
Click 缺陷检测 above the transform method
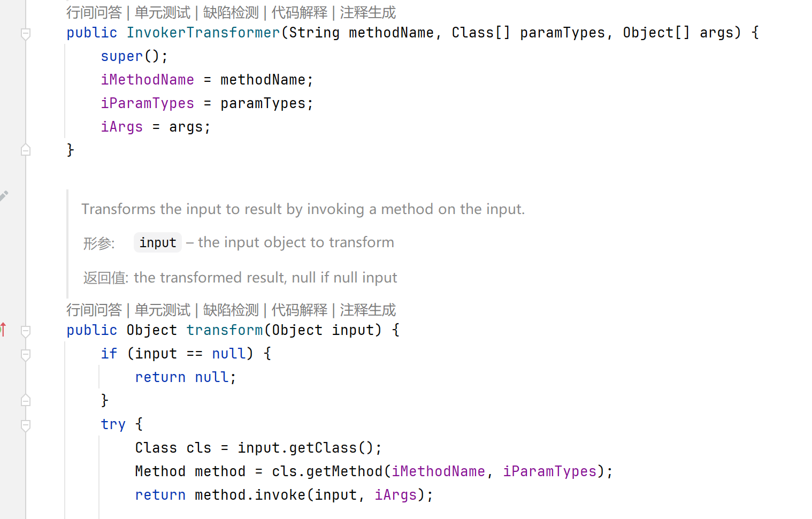[x=231, y=310]
